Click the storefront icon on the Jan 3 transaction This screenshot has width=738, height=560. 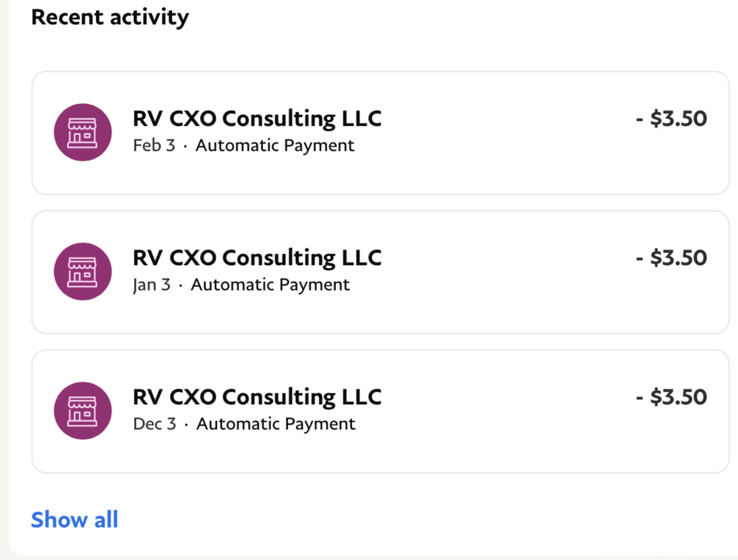(x=83, y=272)
